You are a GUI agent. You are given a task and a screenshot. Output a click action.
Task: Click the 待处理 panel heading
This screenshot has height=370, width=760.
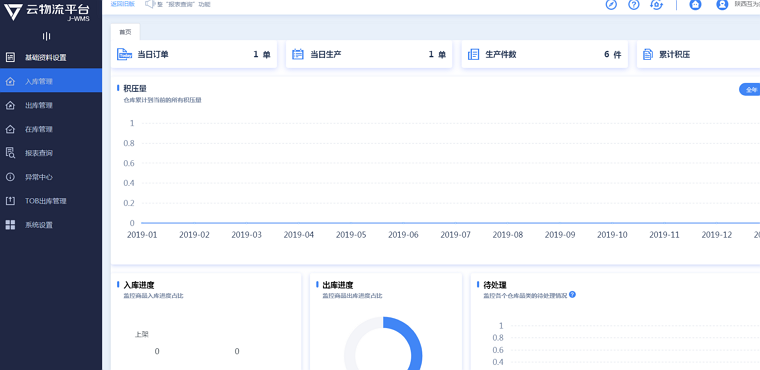click(x=495, y=285)
